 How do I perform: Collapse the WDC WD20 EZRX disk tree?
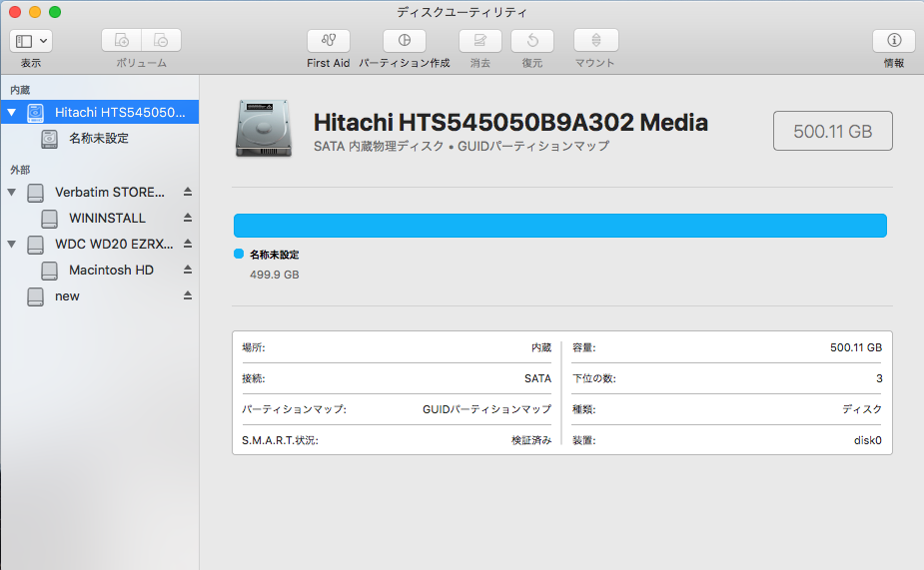[12, 244]
